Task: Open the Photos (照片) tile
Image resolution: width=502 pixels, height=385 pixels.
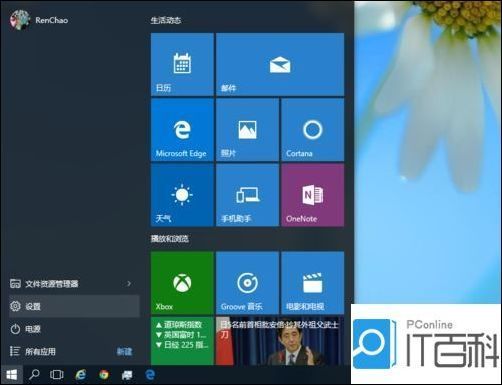Action: 247,130
